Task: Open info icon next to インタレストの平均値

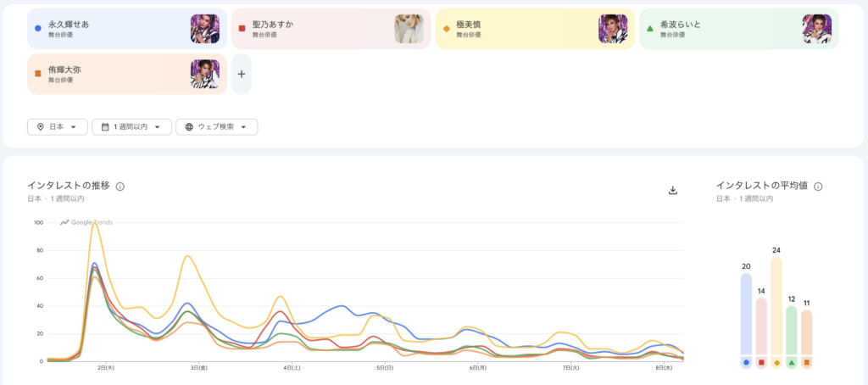Action: coord(818,187)
